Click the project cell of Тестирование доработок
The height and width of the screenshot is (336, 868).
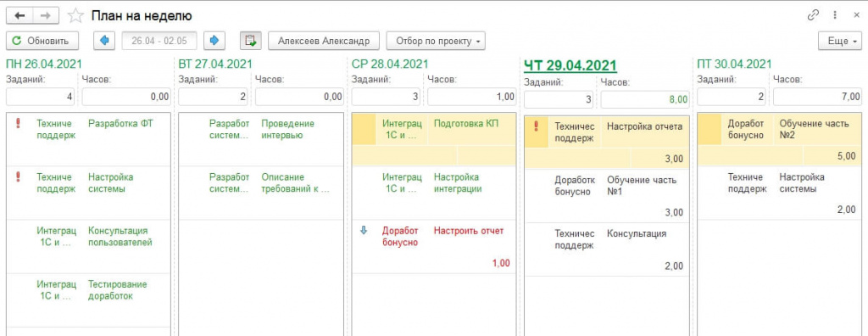[57, 290]
